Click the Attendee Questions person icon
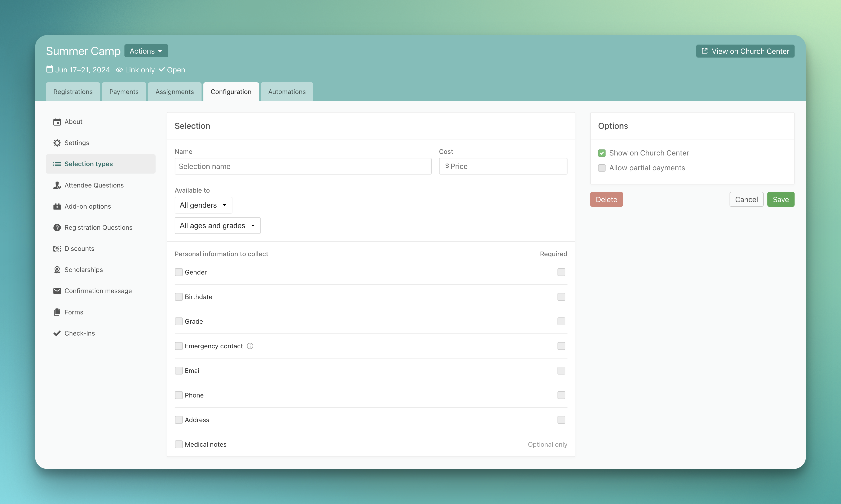Screen dimensions: 841x504 pyautogui.click(x=57, y=185)
